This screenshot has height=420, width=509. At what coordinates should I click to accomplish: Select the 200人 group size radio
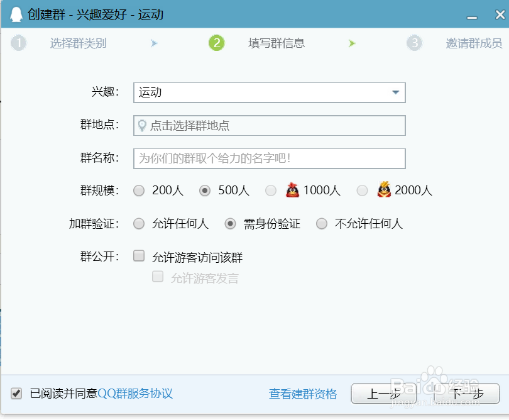139,191
